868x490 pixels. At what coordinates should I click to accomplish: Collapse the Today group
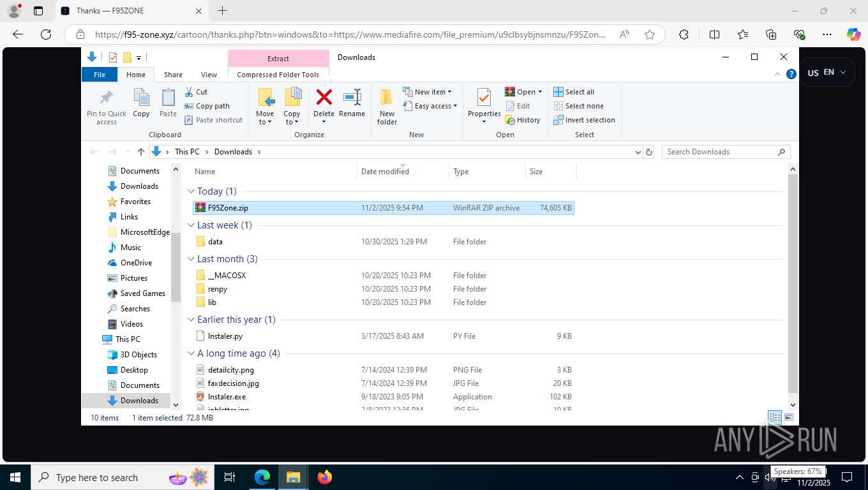[191, 191]
